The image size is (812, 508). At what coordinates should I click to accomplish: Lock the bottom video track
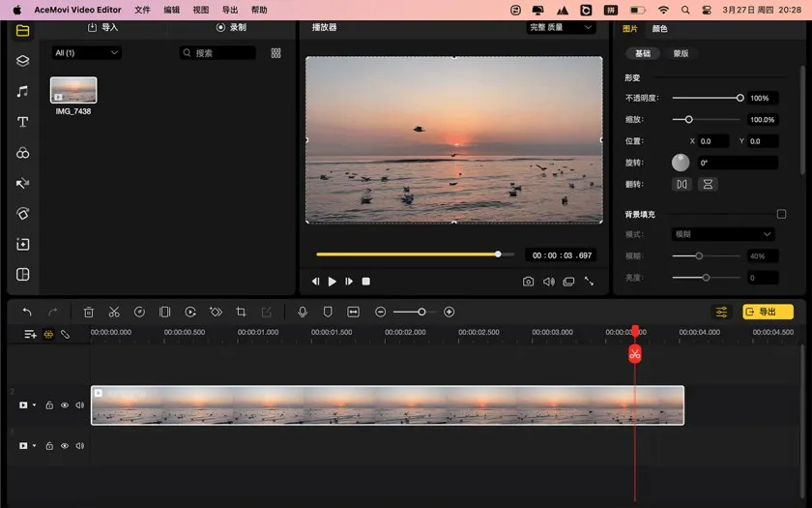click(49, 446)
